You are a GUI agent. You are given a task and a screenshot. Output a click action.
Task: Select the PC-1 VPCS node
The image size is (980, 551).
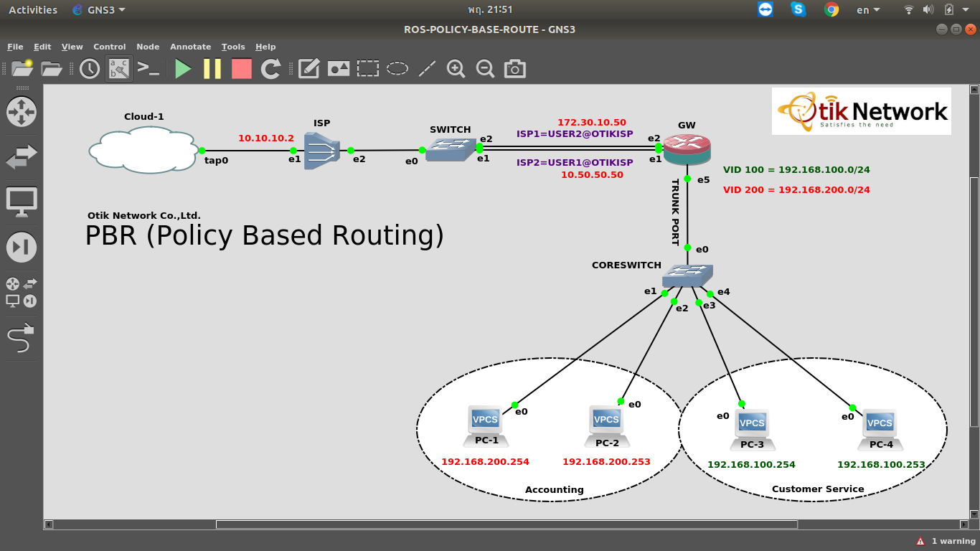pyautogui.click(x=485, y=425)
